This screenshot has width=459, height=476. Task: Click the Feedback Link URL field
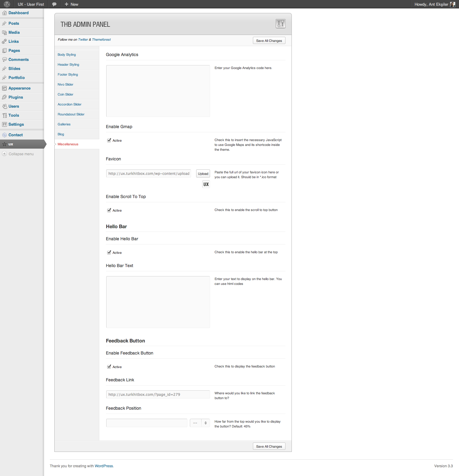tap(158, 394)
